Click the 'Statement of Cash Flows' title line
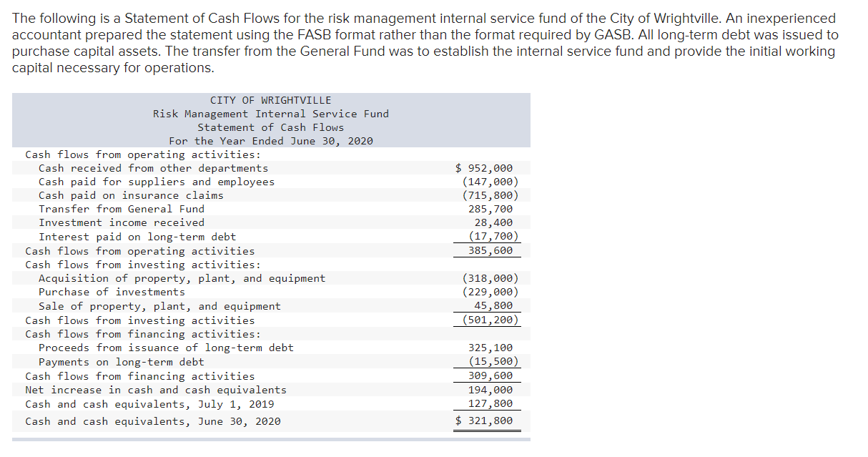Viewport: 868px width, 457px height. 271,127
